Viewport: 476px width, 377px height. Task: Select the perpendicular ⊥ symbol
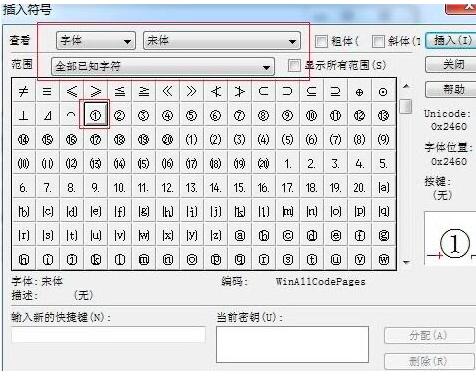coord(23,115)
